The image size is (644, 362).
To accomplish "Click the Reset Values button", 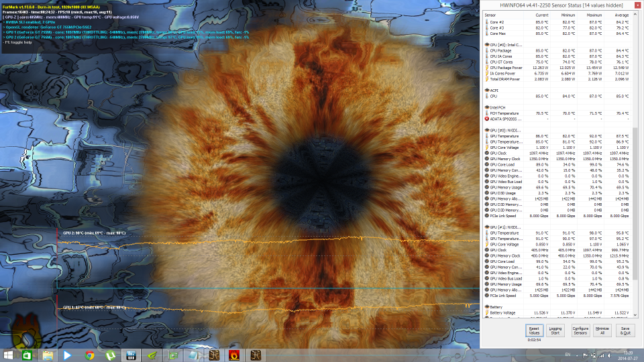I will click(x=534, y=330).
